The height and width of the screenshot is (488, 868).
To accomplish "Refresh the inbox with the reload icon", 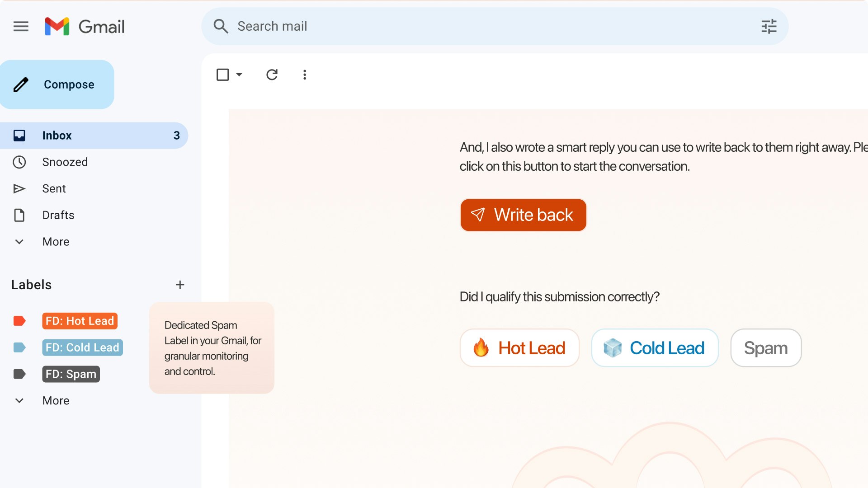I will pyautogui.click(x=272, y=75).
